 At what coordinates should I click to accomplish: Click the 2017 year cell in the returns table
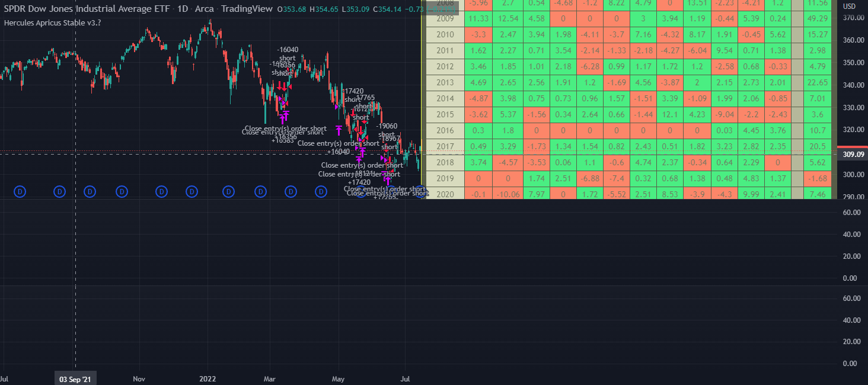445,146
